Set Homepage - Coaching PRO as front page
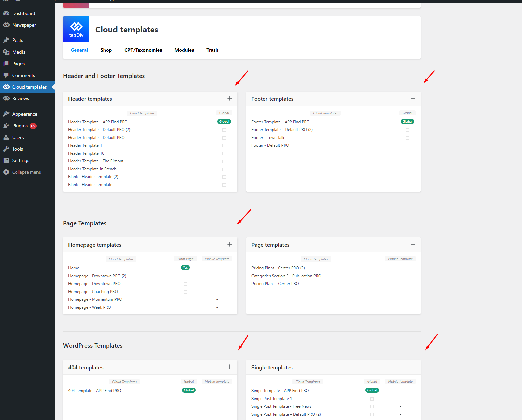The image size is (522, 420). tap(185, 292)
